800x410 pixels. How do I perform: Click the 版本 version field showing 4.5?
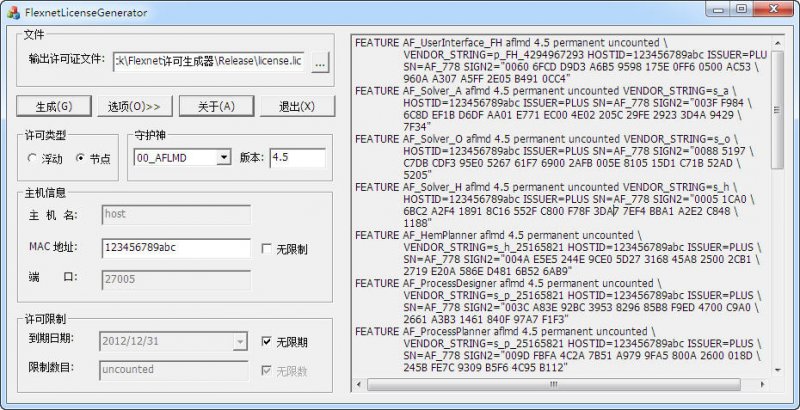click(x=297, y=158)
